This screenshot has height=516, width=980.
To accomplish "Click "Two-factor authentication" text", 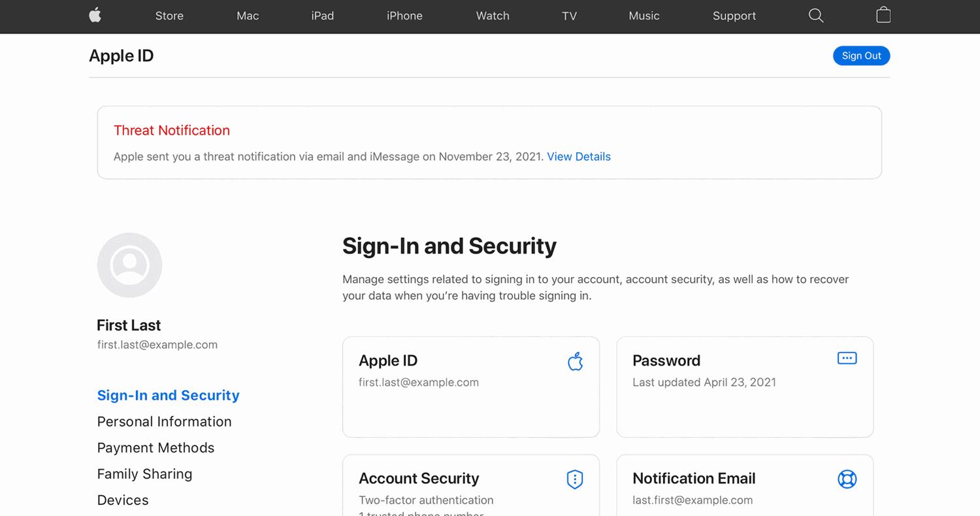I will click(x=426, y=500).
